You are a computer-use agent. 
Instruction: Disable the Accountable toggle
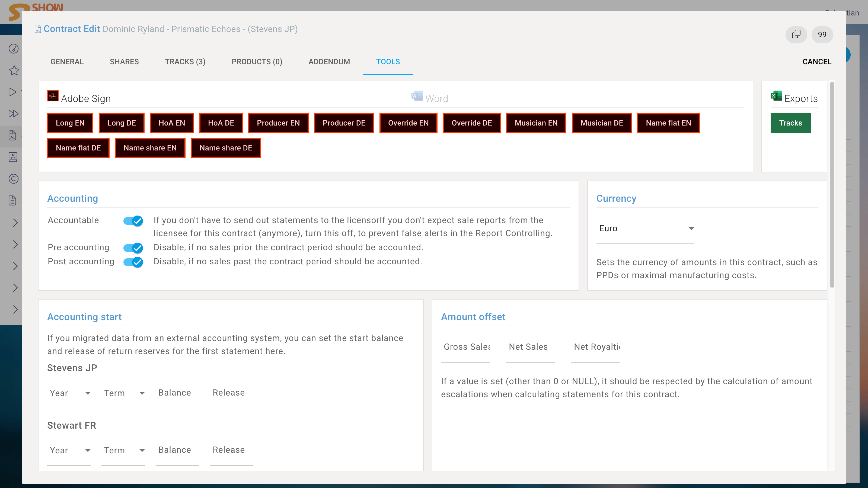pyautogui.click(x=133, y=221)
